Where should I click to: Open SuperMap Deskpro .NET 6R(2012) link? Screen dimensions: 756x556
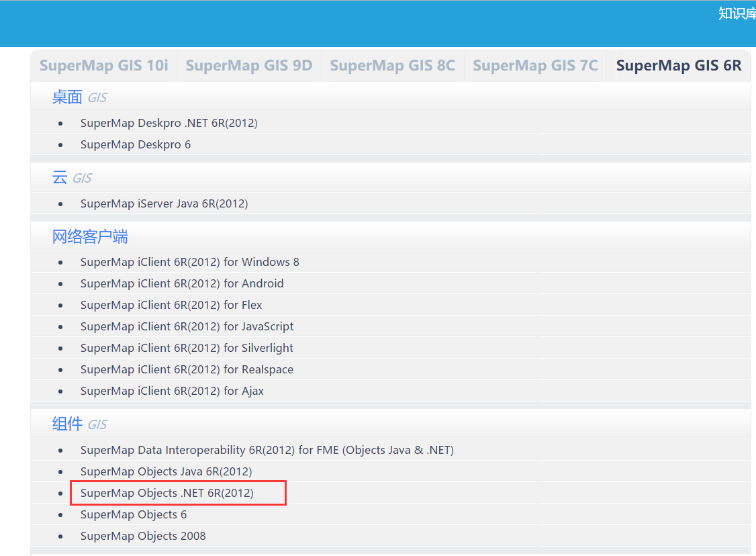point(169,123)
